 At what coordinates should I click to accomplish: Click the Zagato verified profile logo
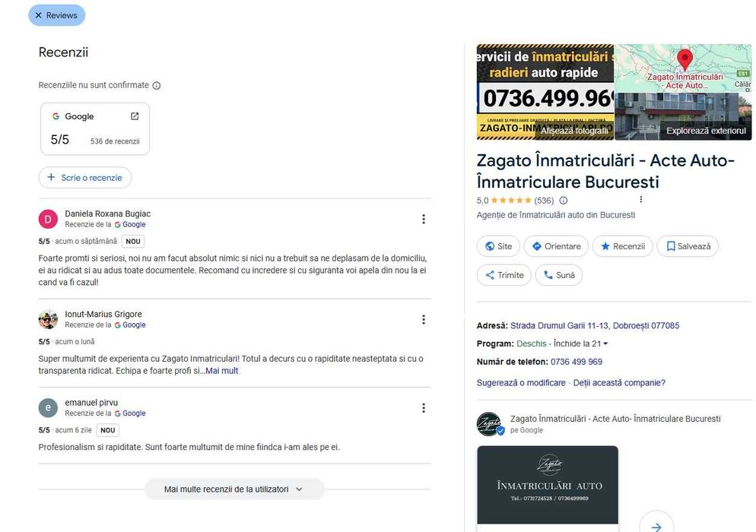489,424
